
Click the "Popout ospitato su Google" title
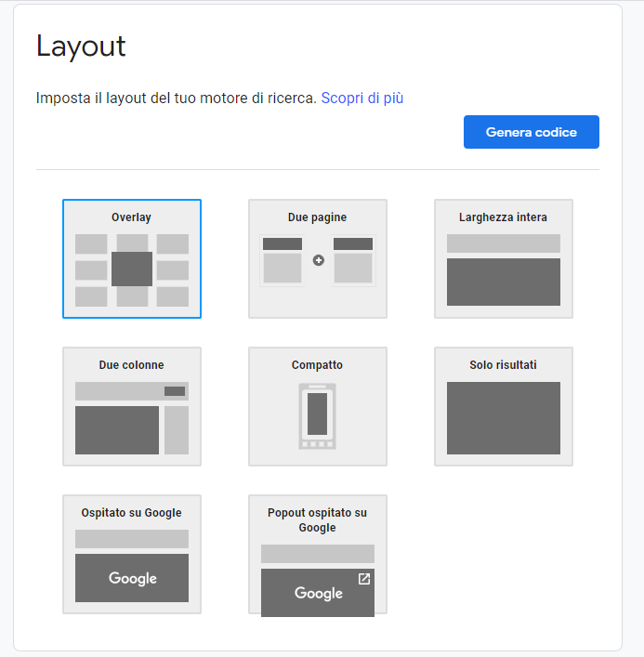(x=317, y=520)
